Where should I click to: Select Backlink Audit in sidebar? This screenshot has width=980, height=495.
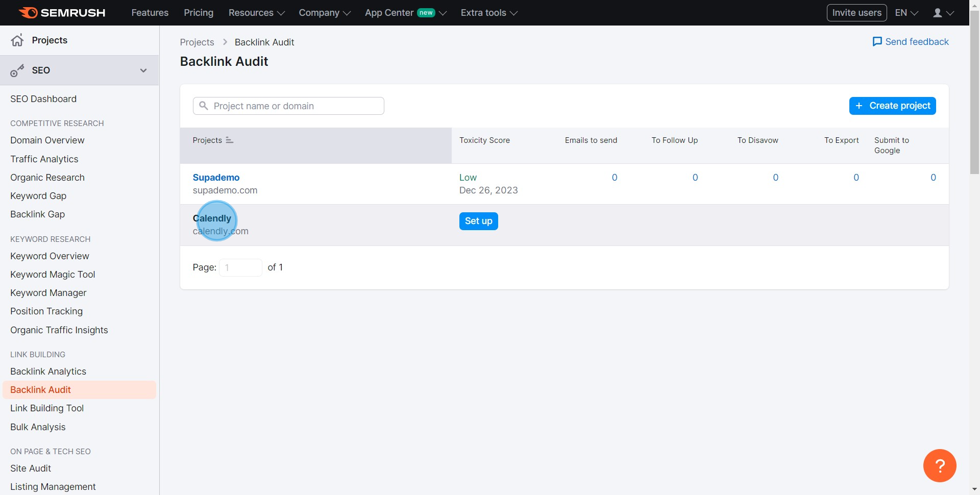[x=79, y=390]
